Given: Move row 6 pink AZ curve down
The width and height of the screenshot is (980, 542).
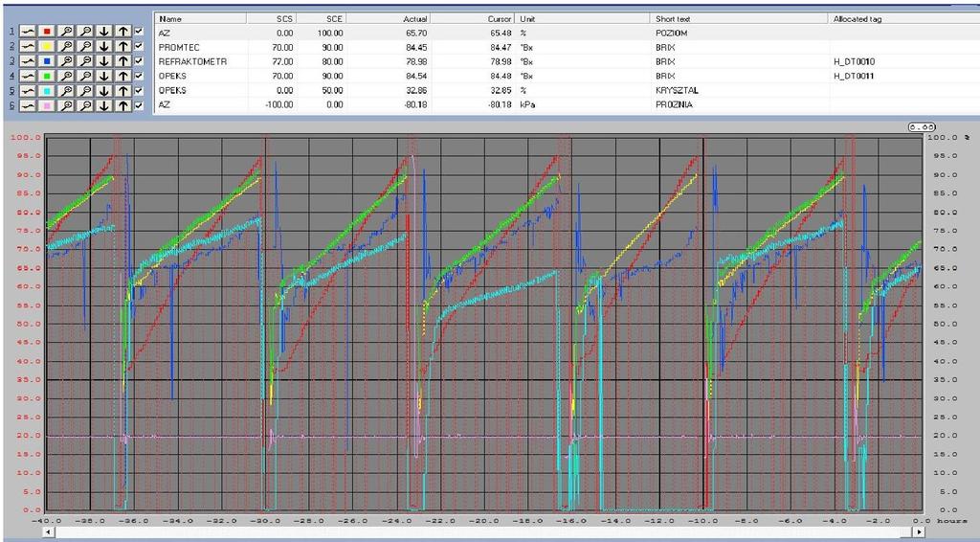Looking at the screenshot, I should [x=104, y=105].
